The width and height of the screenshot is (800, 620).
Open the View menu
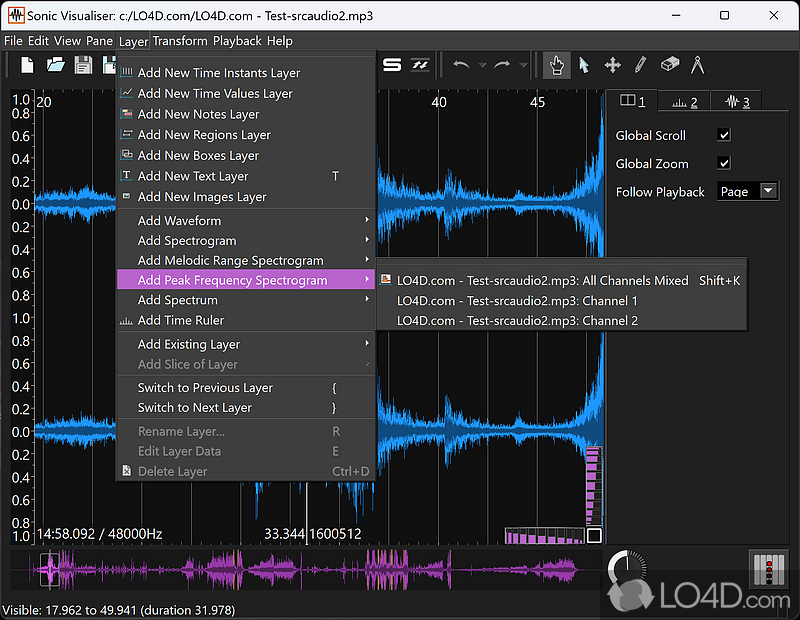click(x=67, y=41)
